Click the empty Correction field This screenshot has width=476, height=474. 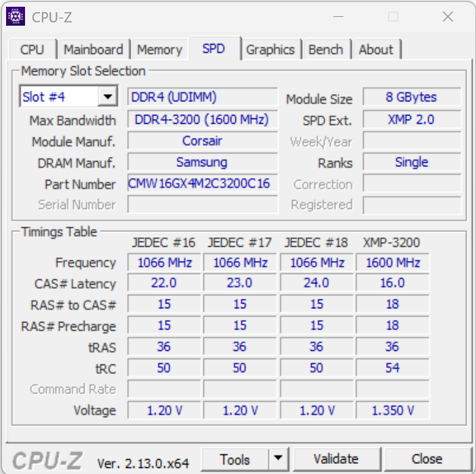tap(412, 183)
